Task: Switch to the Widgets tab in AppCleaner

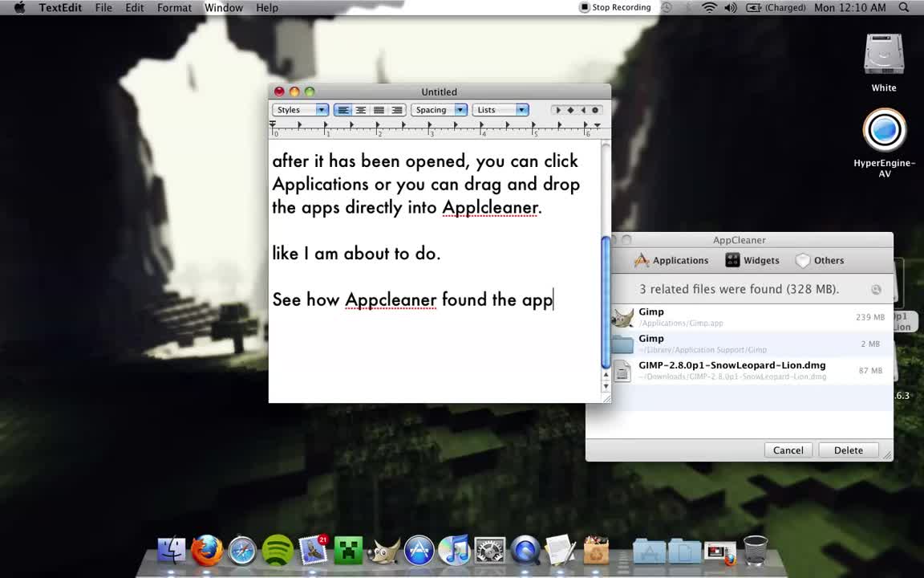Action: (x=752, y=260)
